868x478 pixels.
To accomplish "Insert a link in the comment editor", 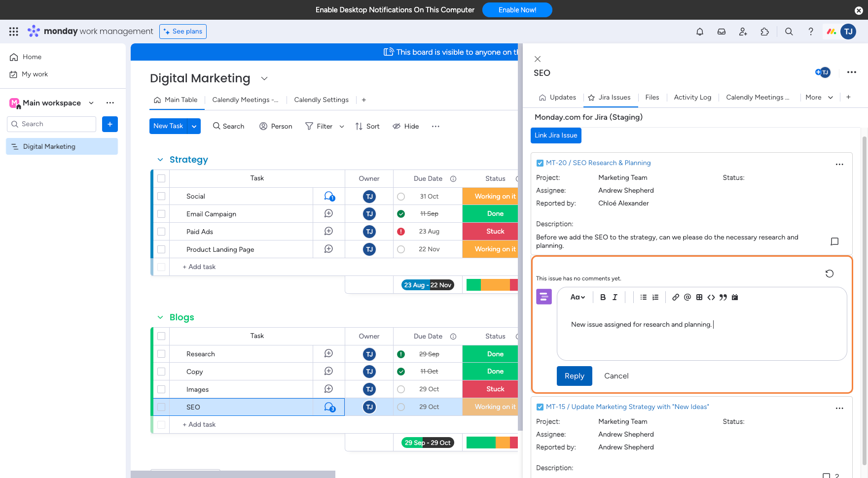I will click(x=675, y=297).
